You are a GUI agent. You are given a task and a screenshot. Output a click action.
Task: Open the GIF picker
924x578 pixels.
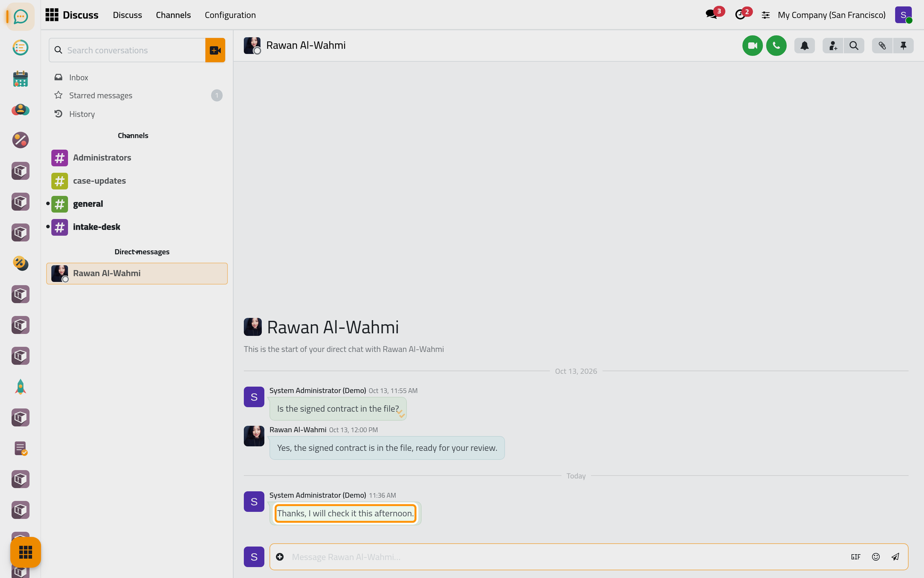click(x=856, y=557)
